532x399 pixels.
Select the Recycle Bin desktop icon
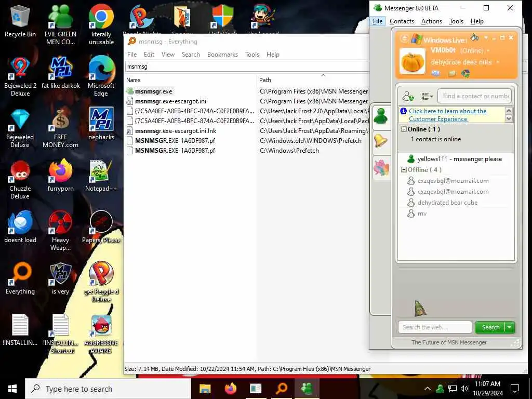(x=20, y=21)
